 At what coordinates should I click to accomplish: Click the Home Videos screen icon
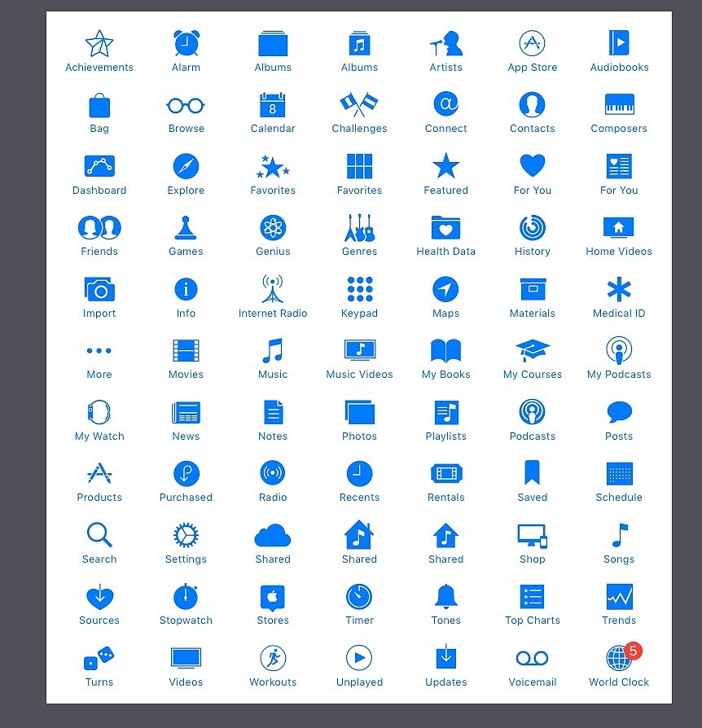coord(618,228)
